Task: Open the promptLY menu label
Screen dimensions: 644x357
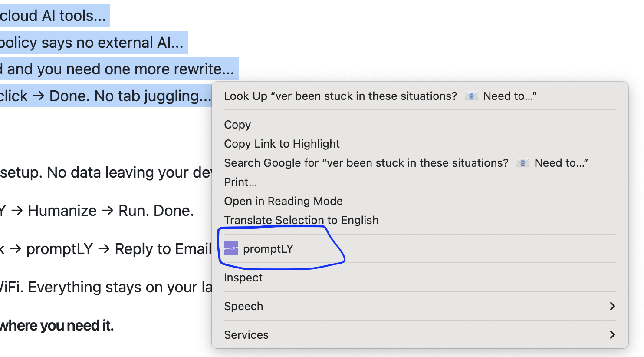Action: 268,249
